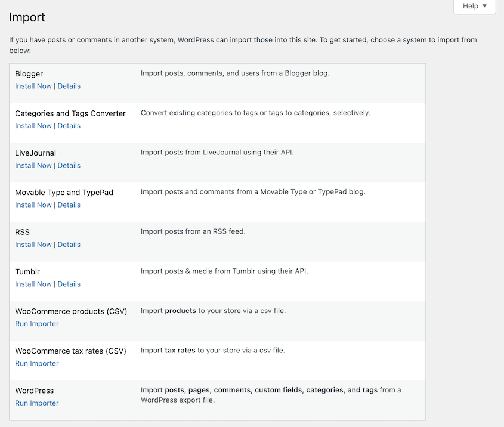Screen dimensions: 504x427
Task: View Details for Categories and Tags Converter
Action: click(x=69, y=126)
